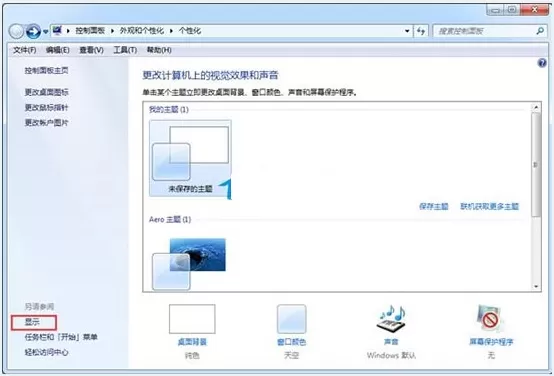Image resolution: width=554 pixels, height=376 pixels.
Task: Open the 工具(T) menu
Action: 125,50
